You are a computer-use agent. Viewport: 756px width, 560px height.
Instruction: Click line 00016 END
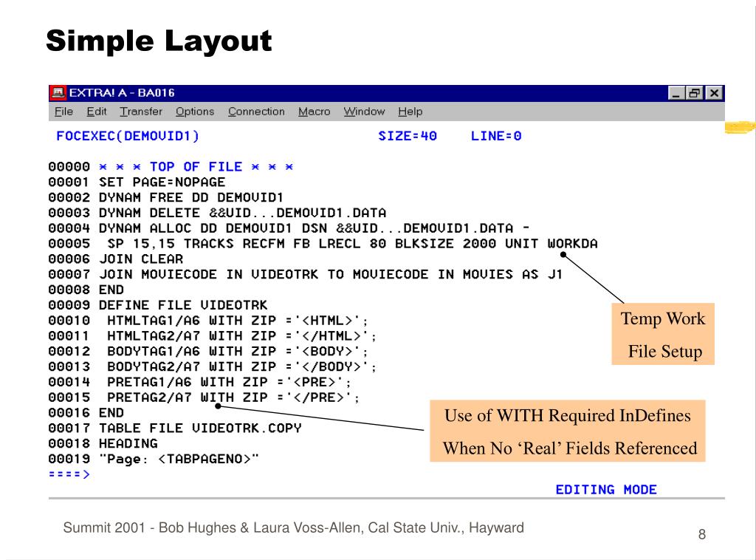point(86,414)
